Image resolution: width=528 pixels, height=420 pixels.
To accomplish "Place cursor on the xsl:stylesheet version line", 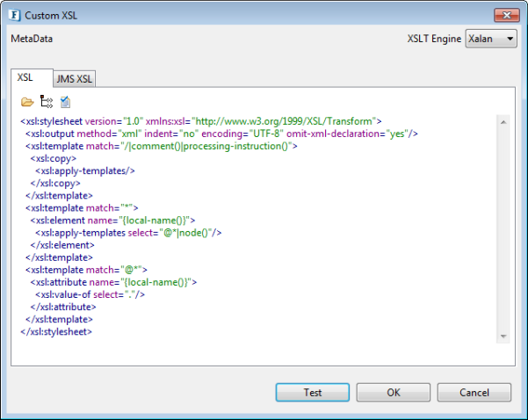I will coord(199,120).
